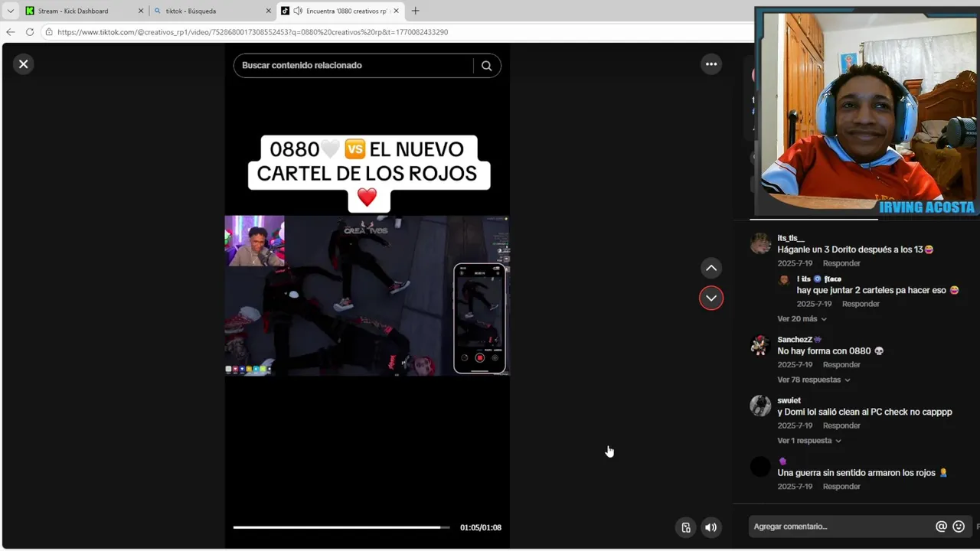980x551 pixels.
Task: Open its_tls__ profile avatar
Action: tap(760, 243)
